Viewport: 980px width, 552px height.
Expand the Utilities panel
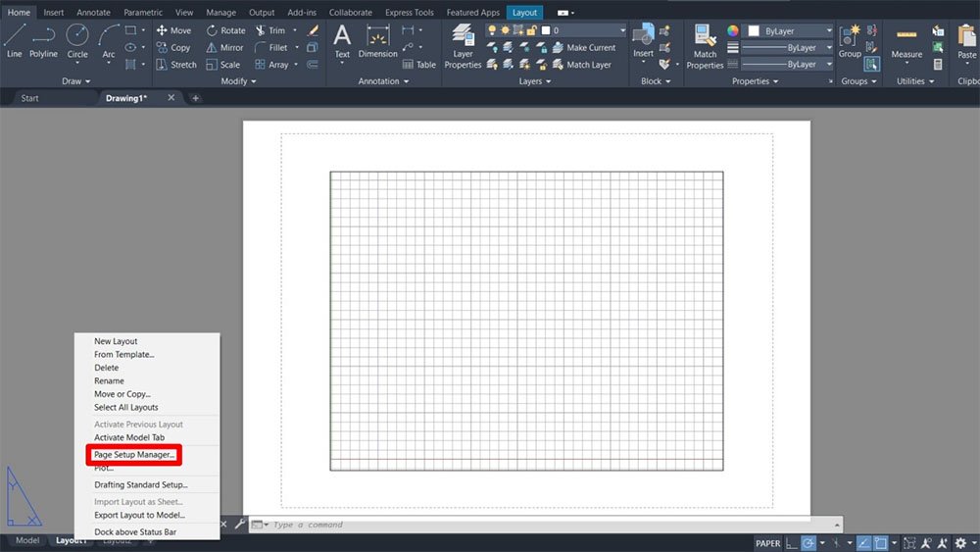click(x=915, y=81)
